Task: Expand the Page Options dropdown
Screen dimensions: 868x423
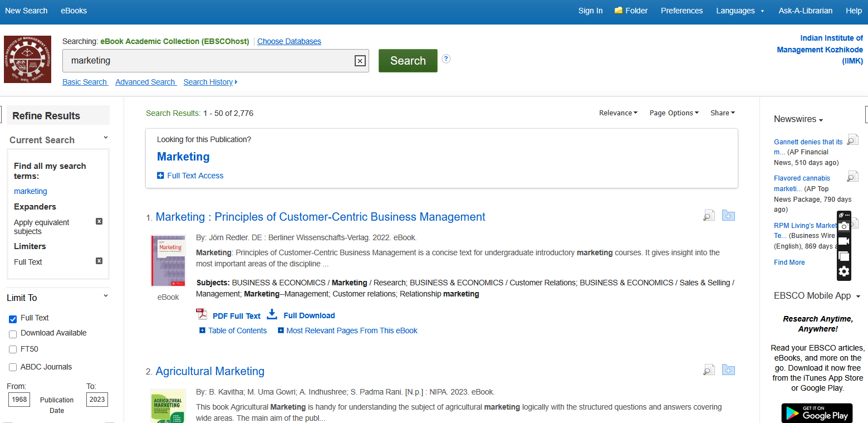Action: [674, 113]
